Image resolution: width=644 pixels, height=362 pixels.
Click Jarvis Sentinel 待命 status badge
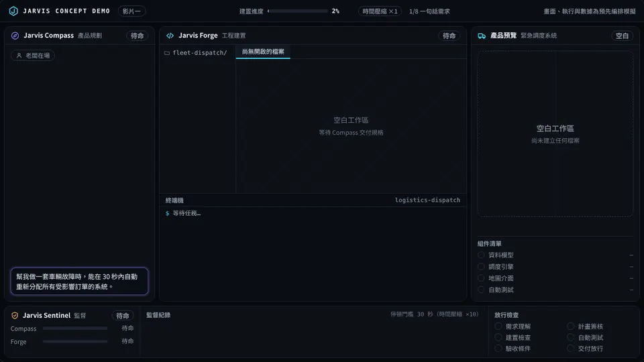[122, 316]
